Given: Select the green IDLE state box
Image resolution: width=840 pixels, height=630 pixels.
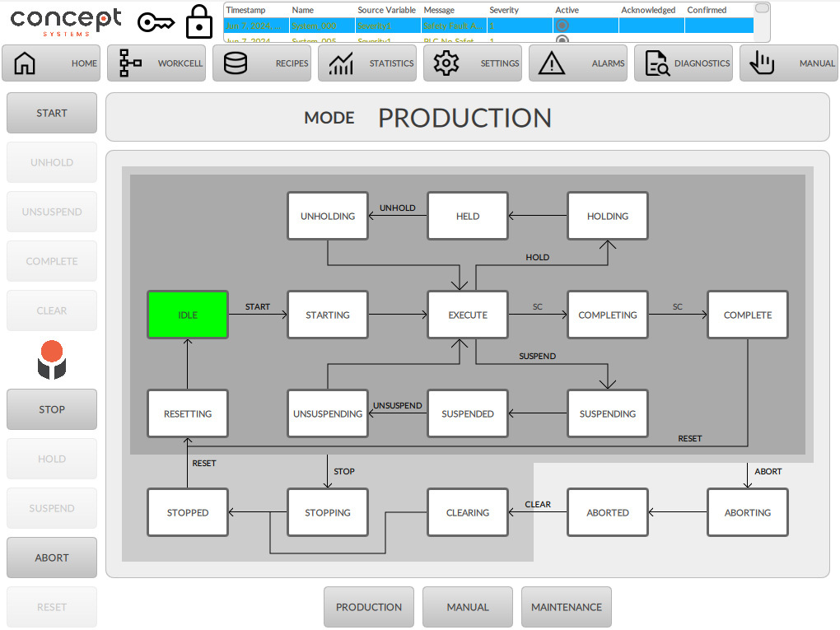Looking at the screenshot, I should (x=188, y=315).
